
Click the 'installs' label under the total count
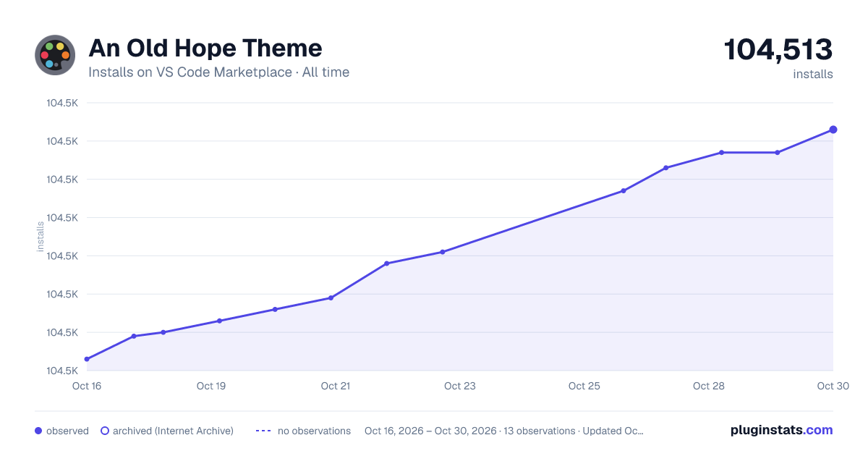pos(813,74)
